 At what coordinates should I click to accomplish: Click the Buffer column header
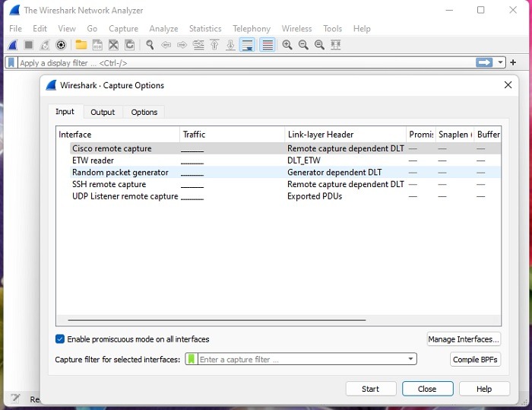(488, 135)
